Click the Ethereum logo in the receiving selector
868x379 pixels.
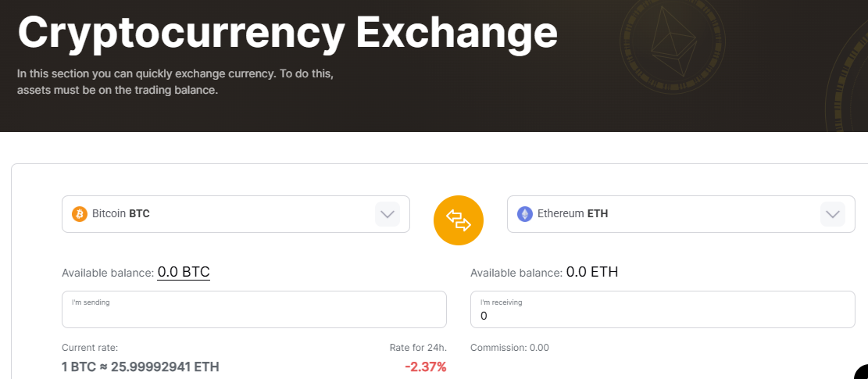tap(525, 213)
